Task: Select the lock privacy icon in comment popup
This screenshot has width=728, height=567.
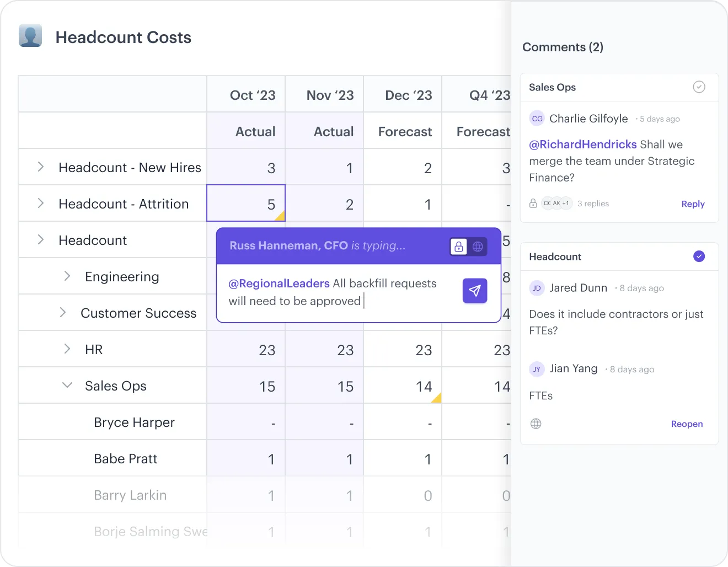Action: (459, 247)
